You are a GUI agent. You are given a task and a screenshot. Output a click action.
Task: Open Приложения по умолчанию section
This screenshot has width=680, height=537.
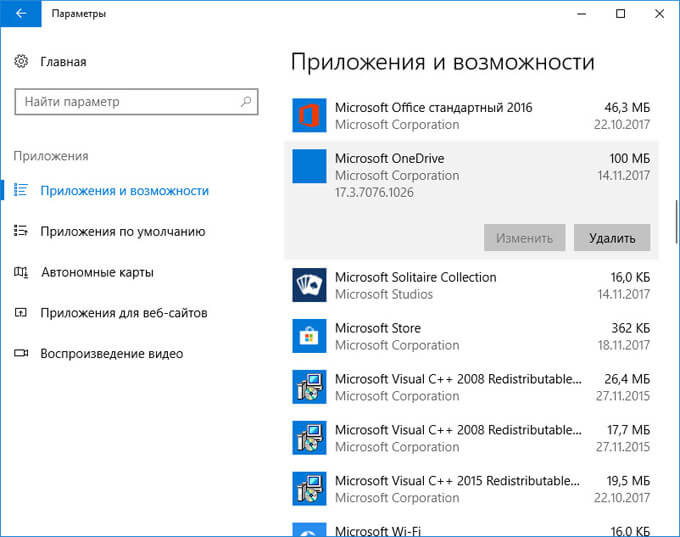pyautogui.click(x=122, y=231)
